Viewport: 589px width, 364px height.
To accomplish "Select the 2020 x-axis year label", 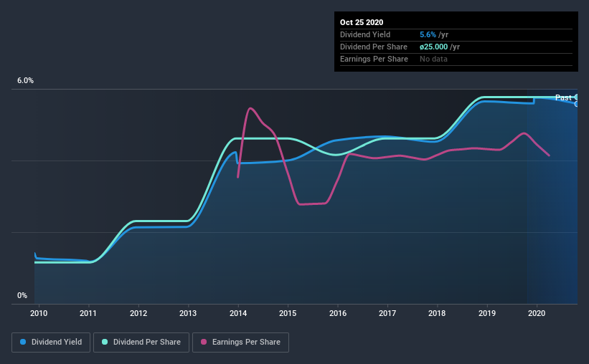I will click(x=537, y=313).
